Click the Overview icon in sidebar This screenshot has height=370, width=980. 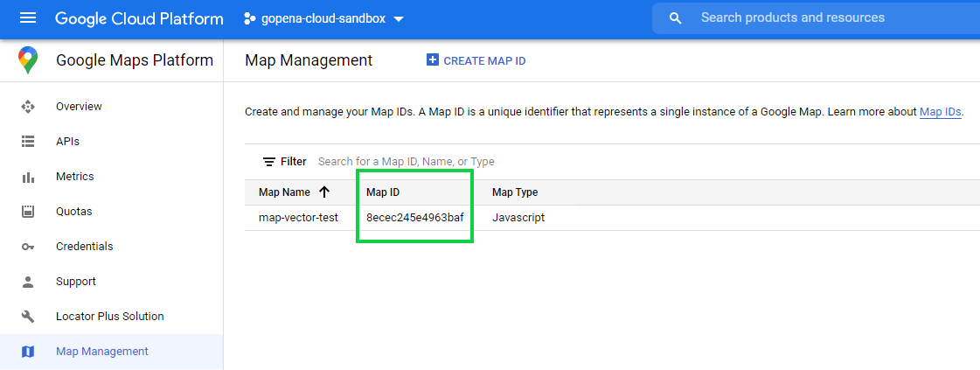(28, 107)
